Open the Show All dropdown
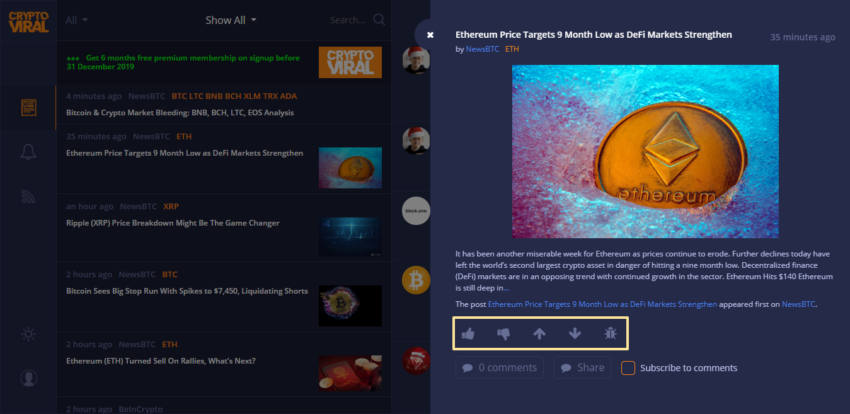The width and height of the screenshot is (850, 414). [231, 20]
